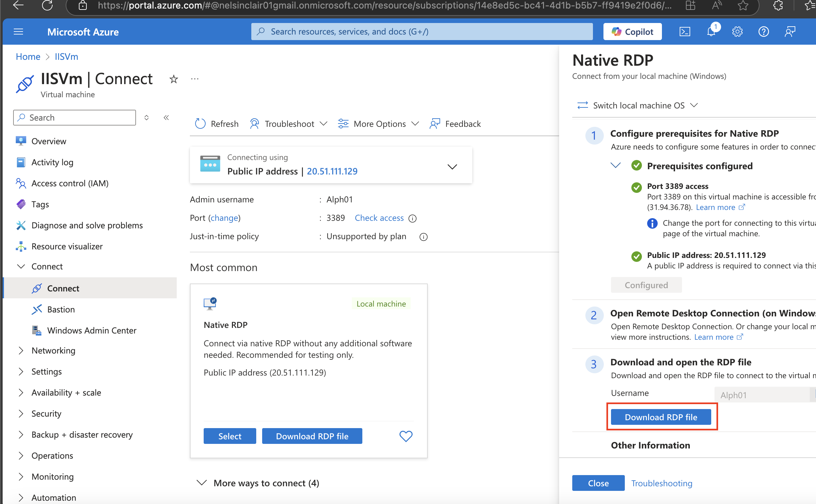Expand the Connecting using Public IP dropdown
816x504 pixels.
click(x=452, y=167)
